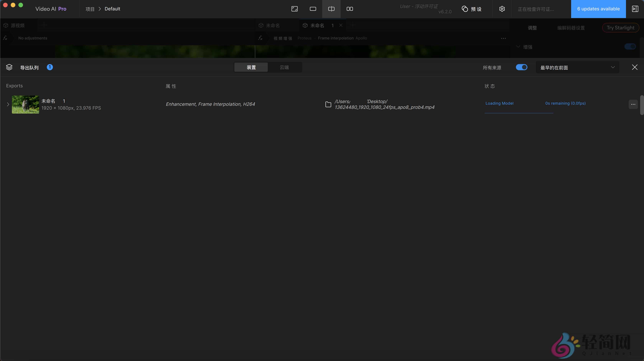
Task: Select the fullscreen preview layout icon
Action: coord(294,9)
